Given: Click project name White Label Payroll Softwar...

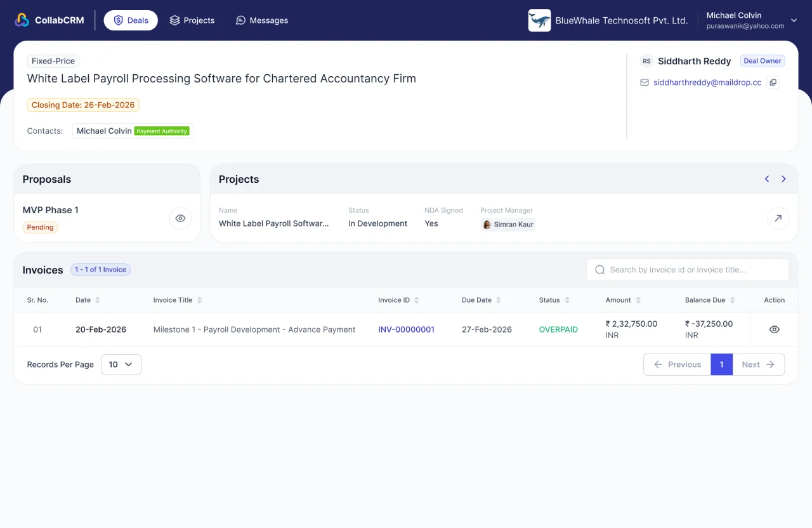Looking at the screenshot, I should (x=274, y=223).
